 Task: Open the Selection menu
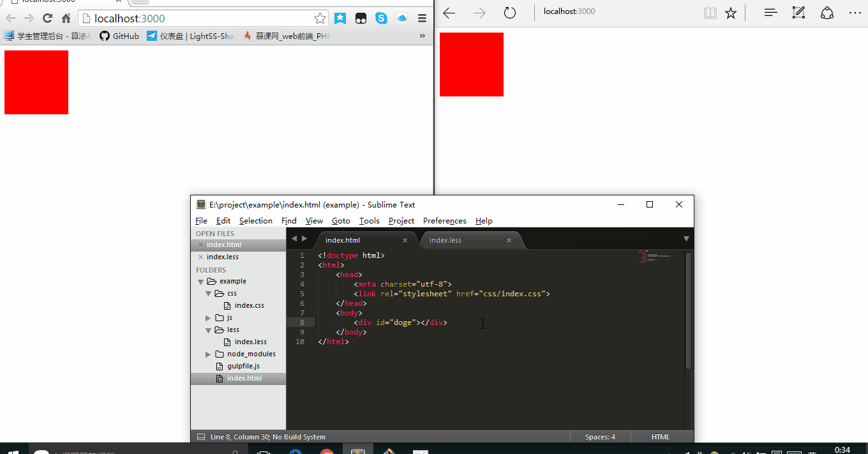click(256, 220)
